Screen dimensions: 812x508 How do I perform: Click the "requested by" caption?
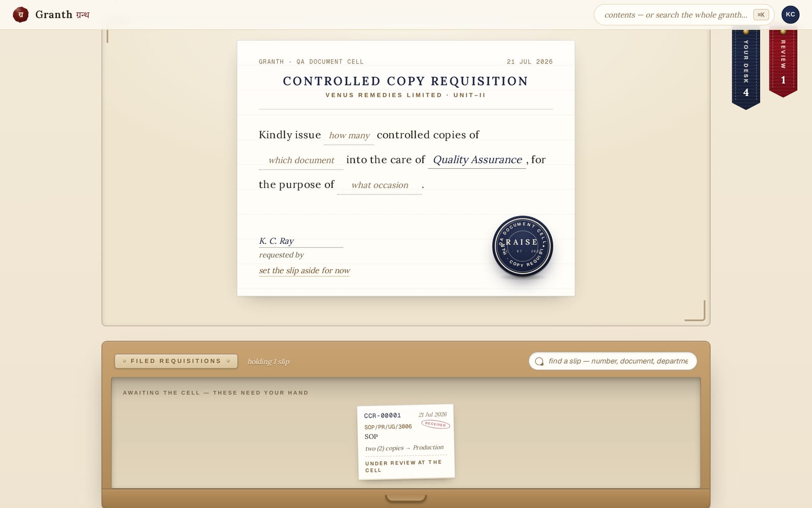coord(281,255)
